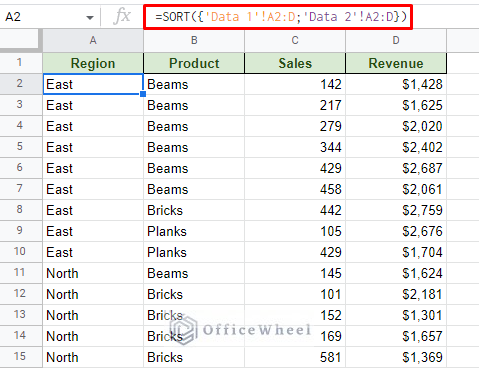479x368 pixels.
Task: Click the Beams cell in row 11
Action: [194, 273]
